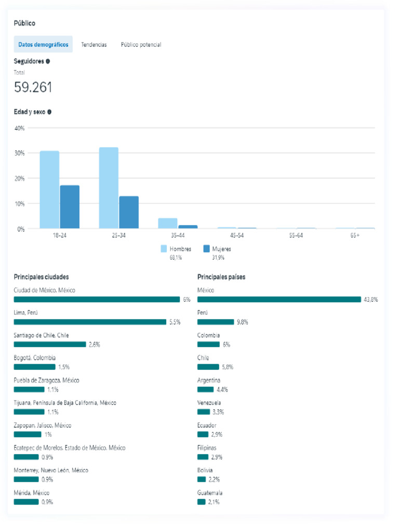
Task: Switch to the Tendencias tab
Action: click(94, 45)
